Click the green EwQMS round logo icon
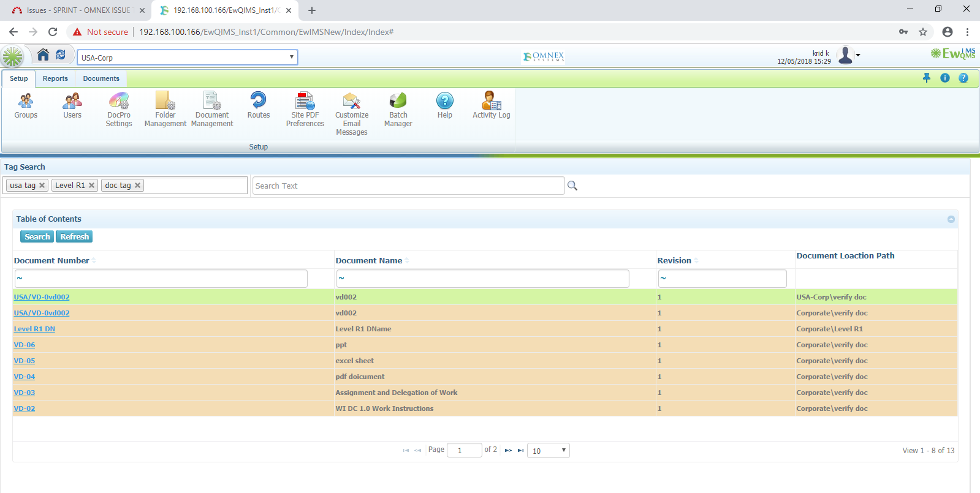This screenshot has height=493, width=980. pyautogui.click(x=12, y=57)
